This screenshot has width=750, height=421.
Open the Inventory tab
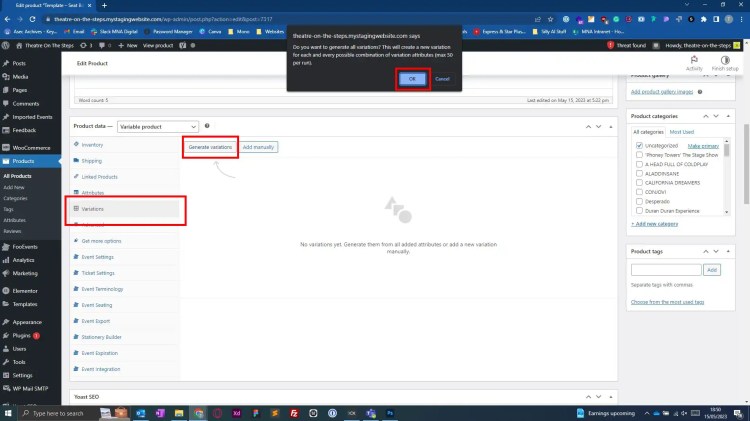(92, 144)
